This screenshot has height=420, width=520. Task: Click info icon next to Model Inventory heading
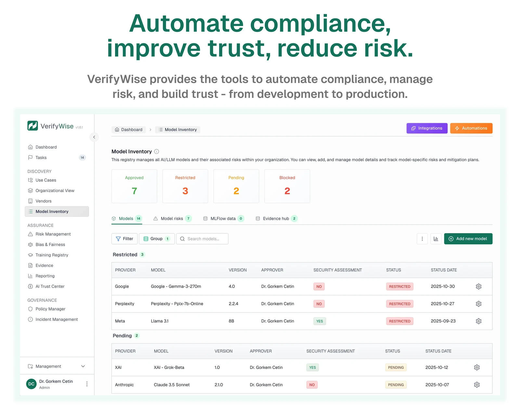coord(157,151)
